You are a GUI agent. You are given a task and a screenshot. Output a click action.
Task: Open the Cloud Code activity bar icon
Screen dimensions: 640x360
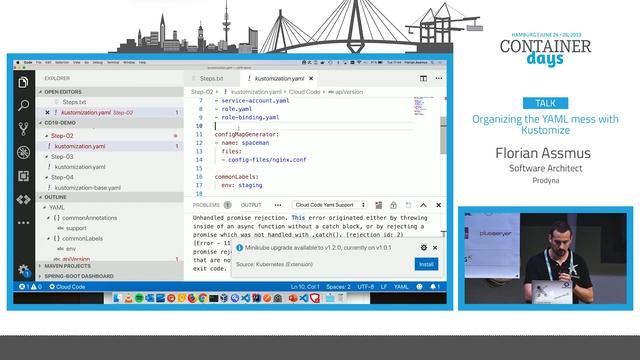23,200
